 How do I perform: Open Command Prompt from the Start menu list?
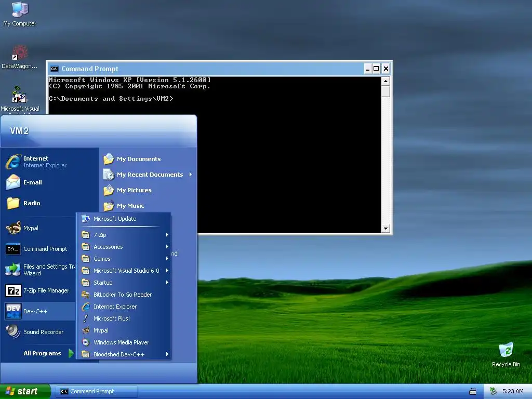40,249
